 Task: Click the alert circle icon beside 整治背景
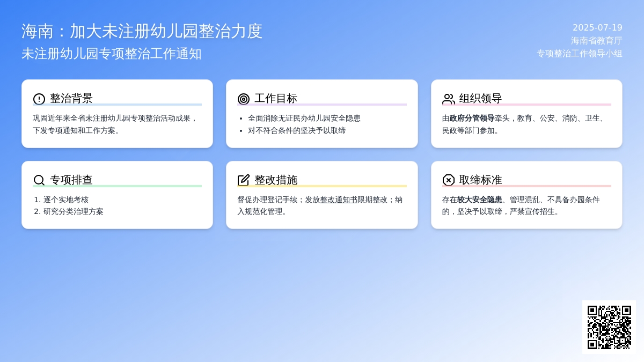(x=39, y=99)
